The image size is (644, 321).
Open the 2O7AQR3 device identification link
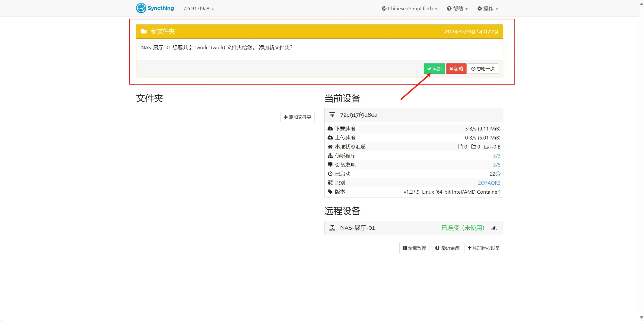point(489,183)
